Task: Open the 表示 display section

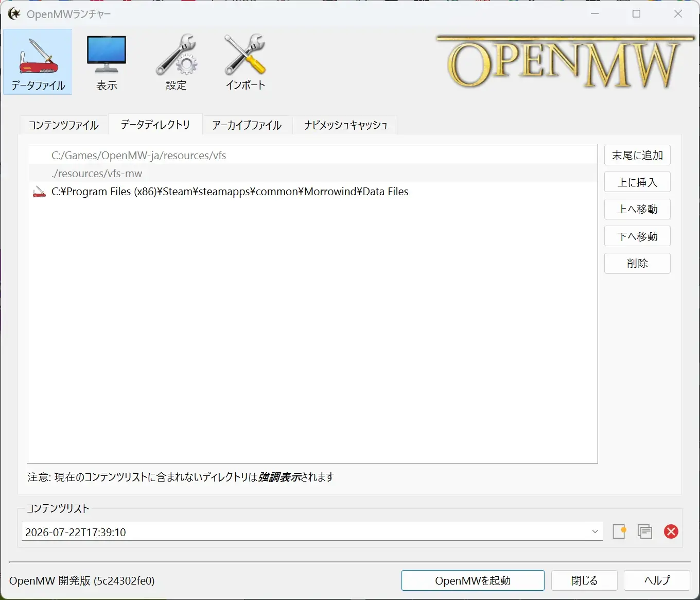Action: pos(107,62)
